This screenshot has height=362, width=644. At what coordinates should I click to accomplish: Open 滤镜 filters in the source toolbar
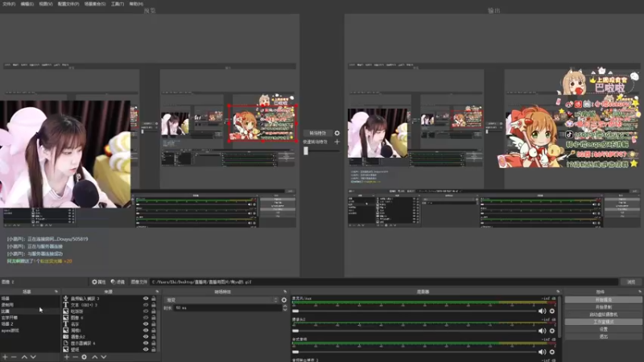pyautogui.click(x=118, y=282)
